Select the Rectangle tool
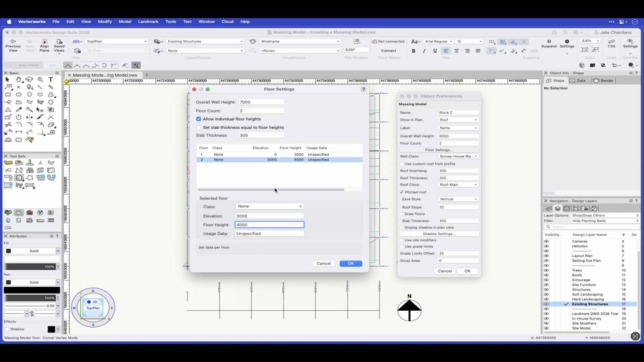Viewport: 644px width, 362px height. point(8,94)
